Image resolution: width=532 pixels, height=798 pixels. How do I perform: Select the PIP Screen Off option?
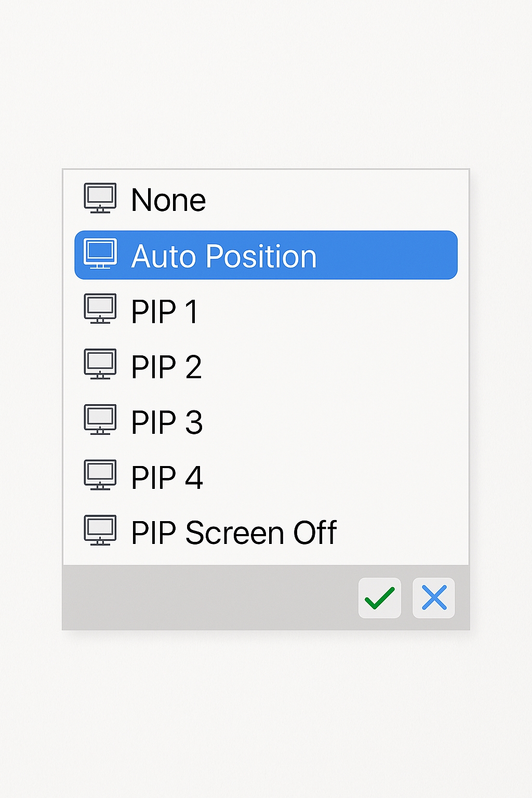point(234,531)
